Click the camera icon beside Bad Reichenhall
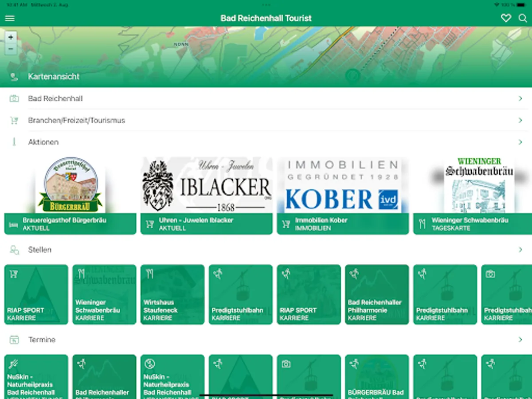Viewport: 532px width, 399px height. pos(14,98)
